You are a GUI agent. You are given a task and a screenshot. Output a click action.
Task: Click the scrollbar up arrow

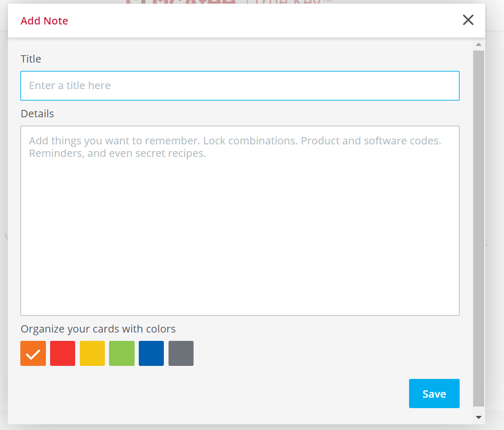[478, 44]
